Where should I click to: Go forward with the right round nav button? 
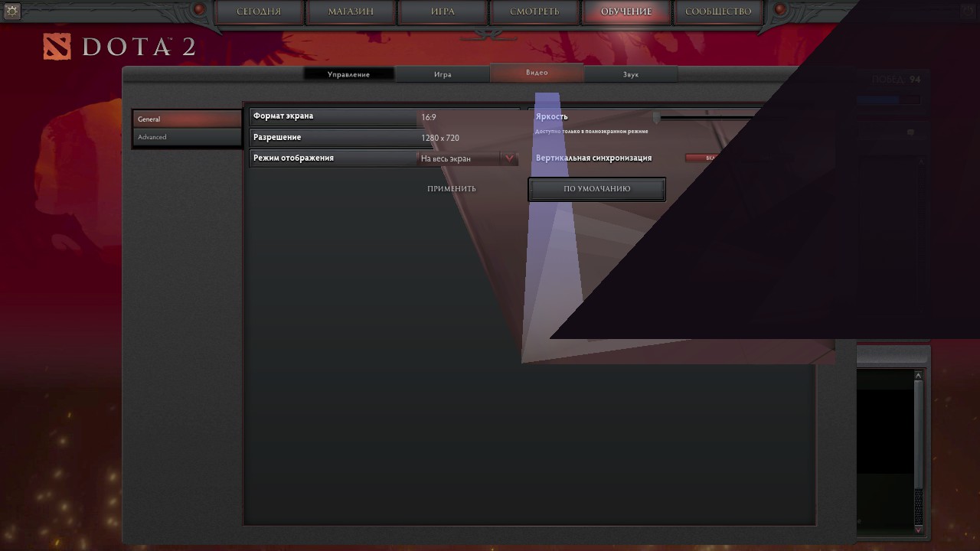point(780,10)
